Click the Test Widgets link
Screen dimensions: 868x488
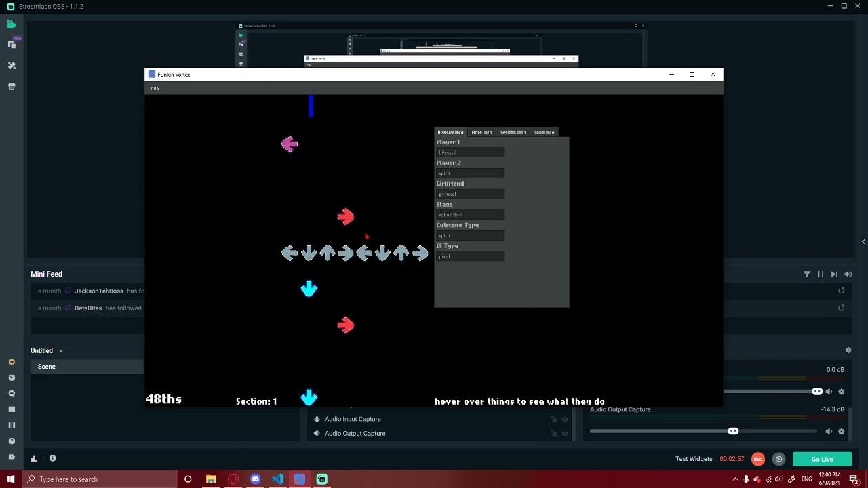pos(694,459)
